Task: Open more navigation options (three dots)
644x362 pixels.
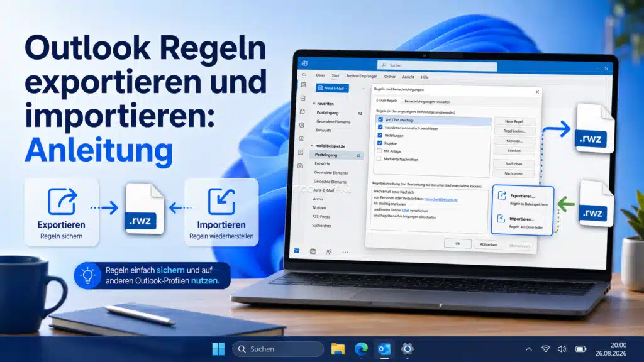Action: point(345,252)
